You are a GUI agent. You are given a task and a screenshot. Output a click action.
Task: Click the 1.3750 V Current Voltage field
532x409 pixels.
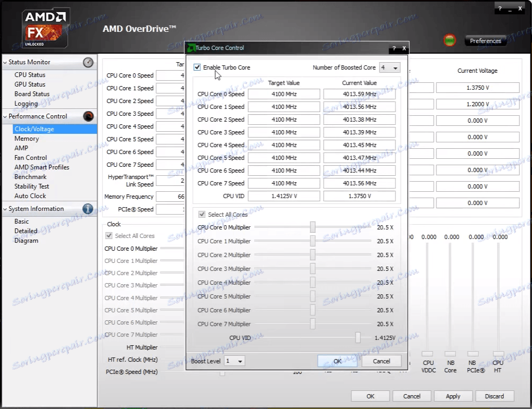(478, 88)
